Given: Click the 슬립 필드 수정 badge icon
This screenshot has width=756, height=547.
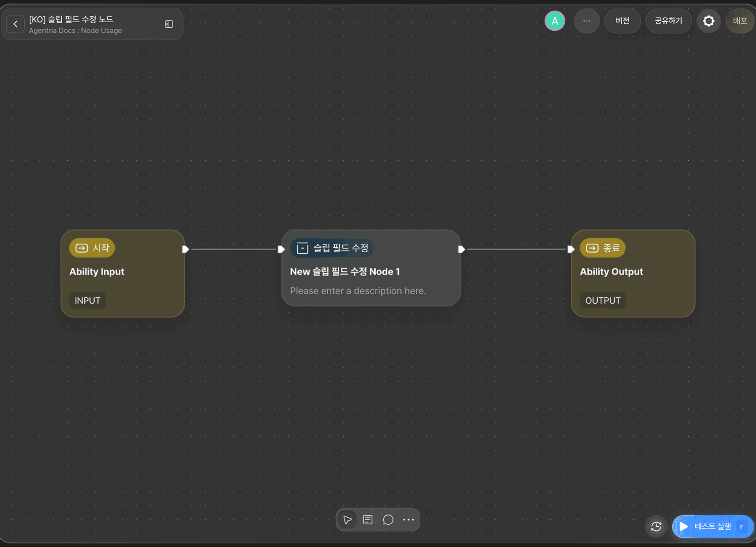Looking at the screenshot, I should (x=302, y=248).
